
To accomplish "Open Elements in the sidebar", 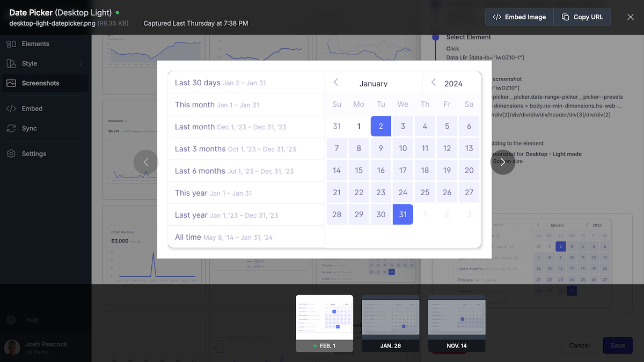I will tap(44, 44).
